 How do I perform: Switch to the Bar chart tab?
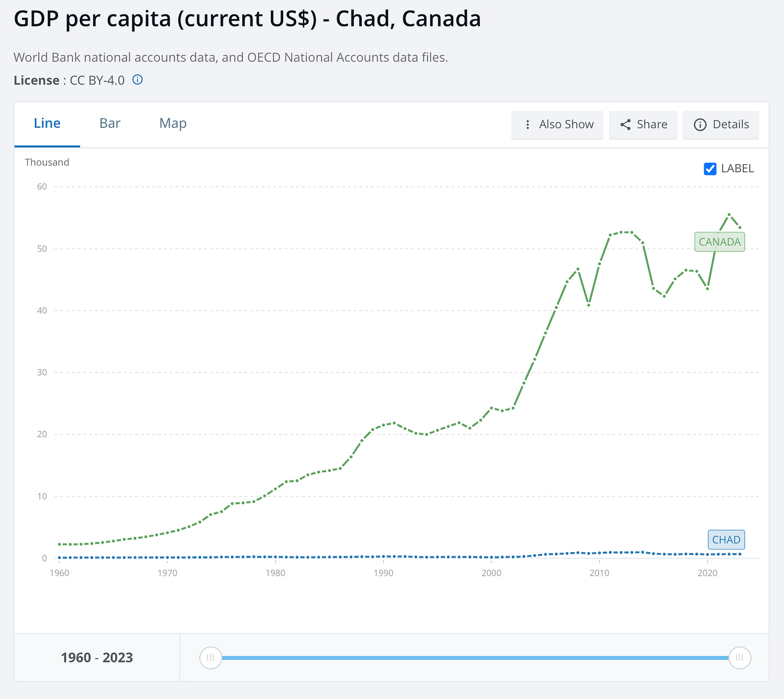tap(110, 123)
